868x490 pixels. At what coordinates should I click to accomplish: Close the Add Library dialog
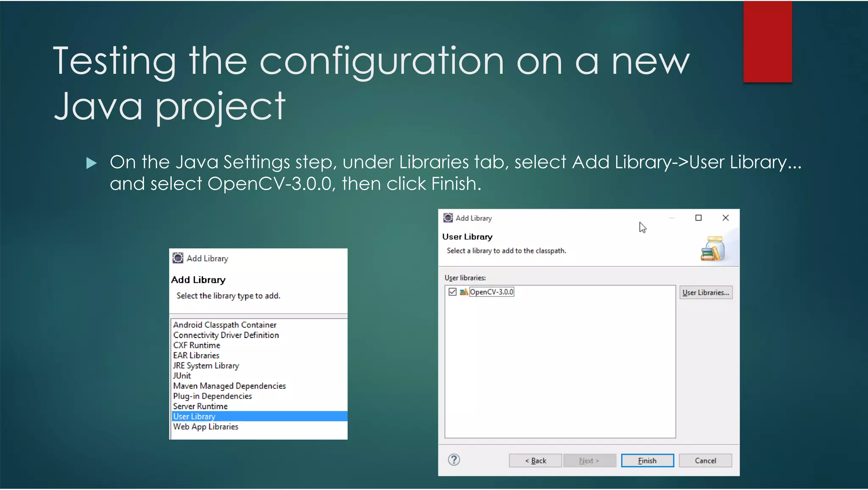(x=726, y=218)
